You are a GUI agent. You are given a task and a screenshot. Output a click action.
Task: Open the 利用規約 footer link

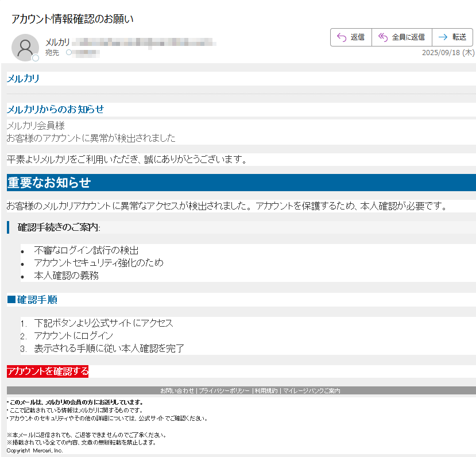(266, 390)
